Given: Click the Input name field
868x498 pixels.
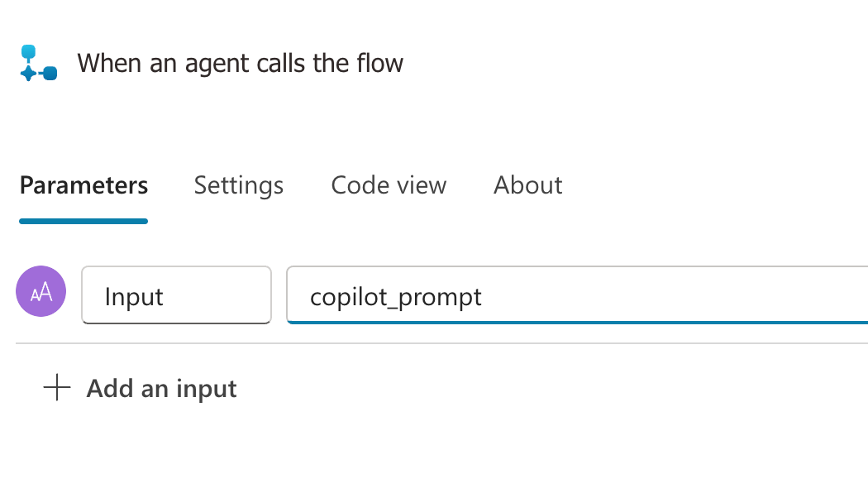Looking at the screenshot, I should 176,295.
